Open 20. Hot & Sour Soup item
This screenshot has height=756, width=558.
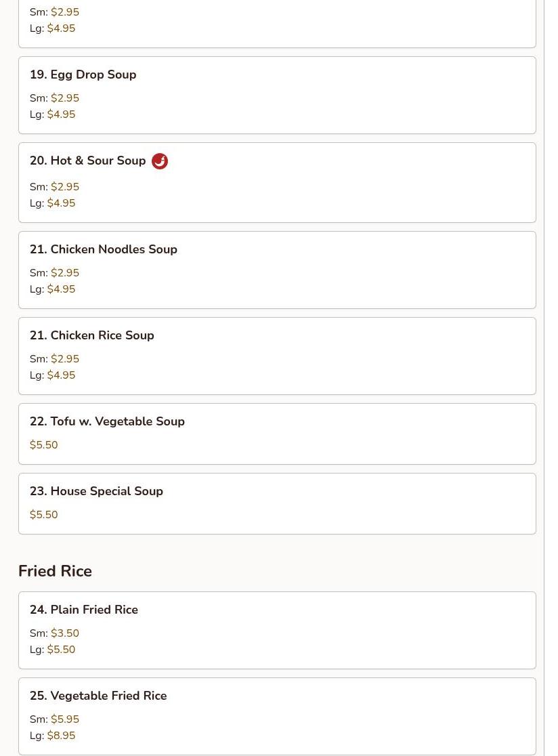click(x=277, y=183)
